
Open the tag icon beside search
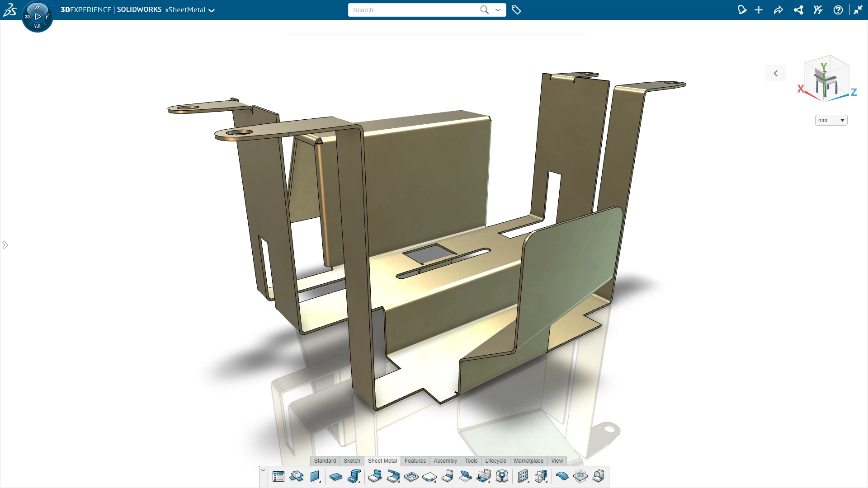(516, 10)
